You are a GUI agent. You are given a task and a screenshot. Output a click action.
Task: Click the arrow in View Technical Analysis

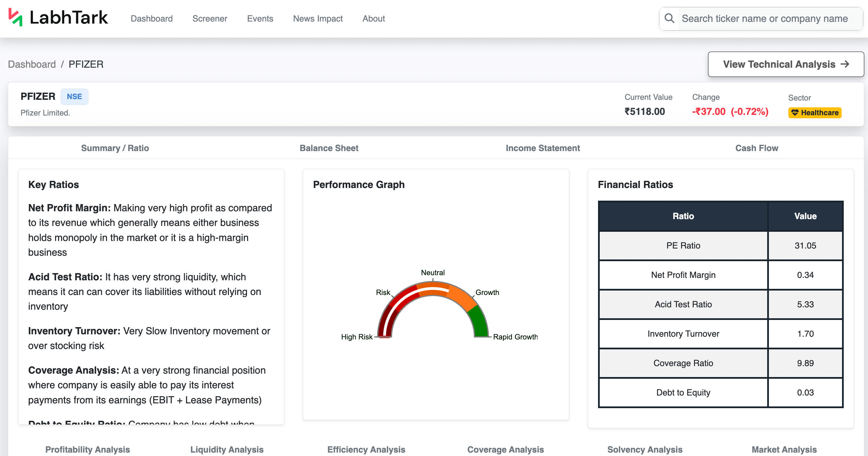845,64
